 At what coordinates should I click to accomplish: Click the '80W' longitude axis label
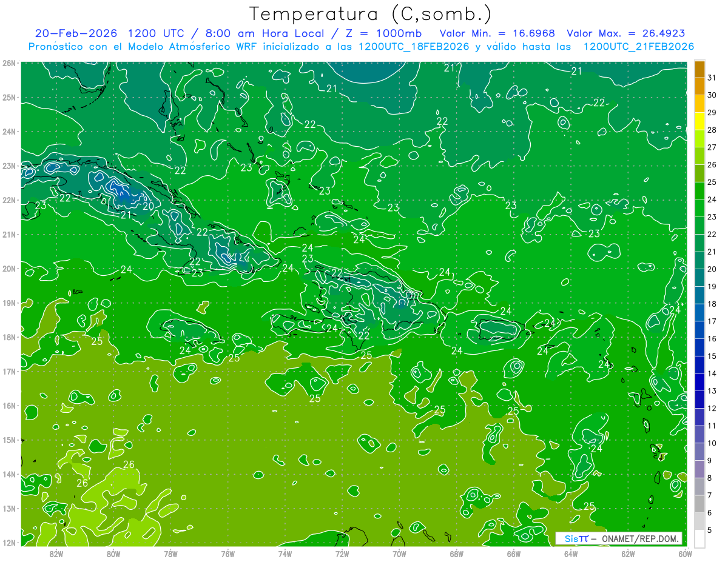[x=113, y=554]
